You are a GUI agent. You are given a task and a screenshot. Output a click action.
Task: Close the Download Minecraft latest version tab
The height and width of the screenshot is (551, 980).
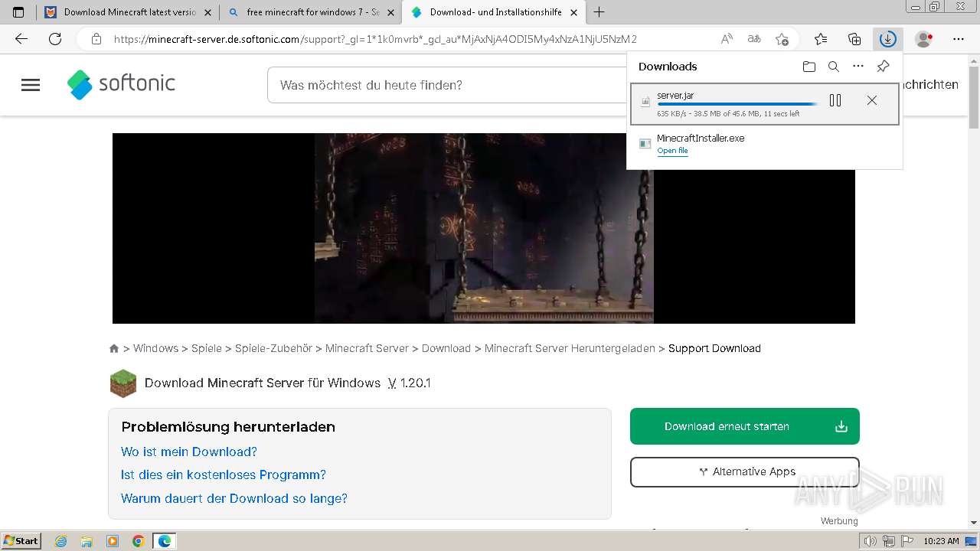[x=207, y=12]
